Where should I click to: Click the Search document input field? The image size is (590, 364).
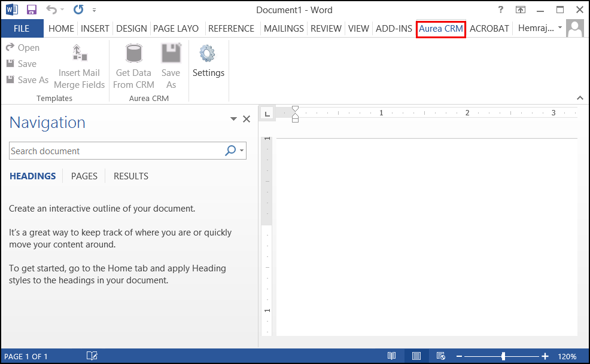[116, 151]
